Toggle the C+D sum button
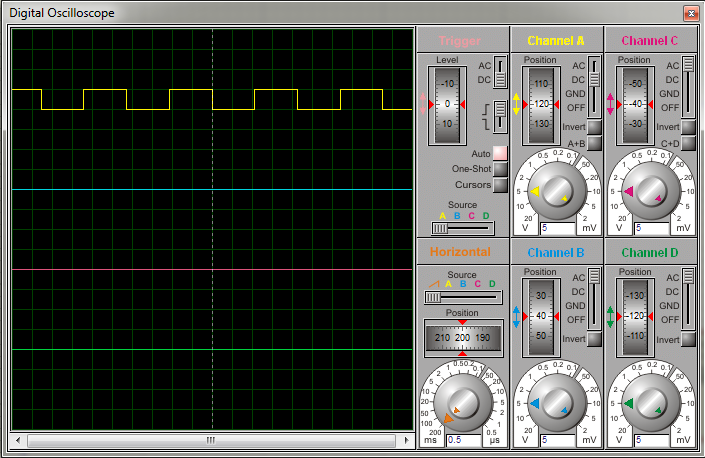The height and width of the screenshot is (458, 705). coord(688,143)
